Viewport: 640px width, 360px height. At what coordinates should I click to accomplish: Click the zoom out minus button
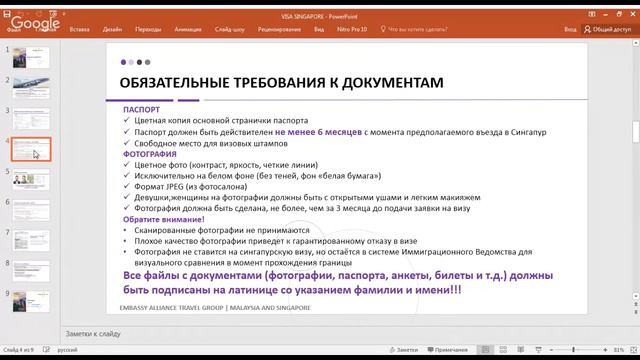(551, 350)
